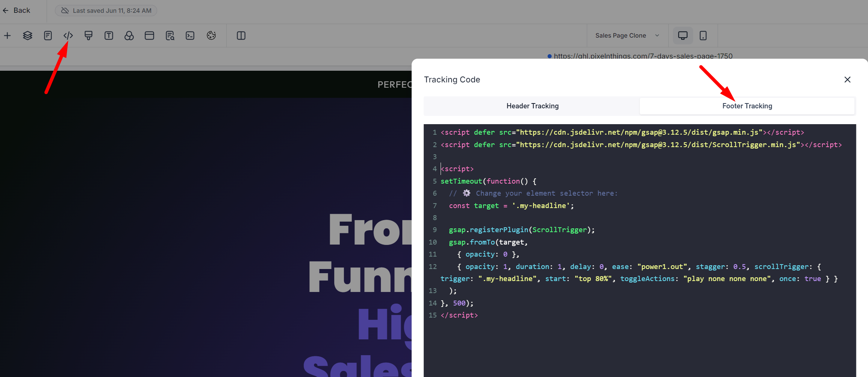Screen dimensions: 868x377
Task: Click the gsap.fromTo(target, line
Action: pyautogui.click(x=488, y=242)
